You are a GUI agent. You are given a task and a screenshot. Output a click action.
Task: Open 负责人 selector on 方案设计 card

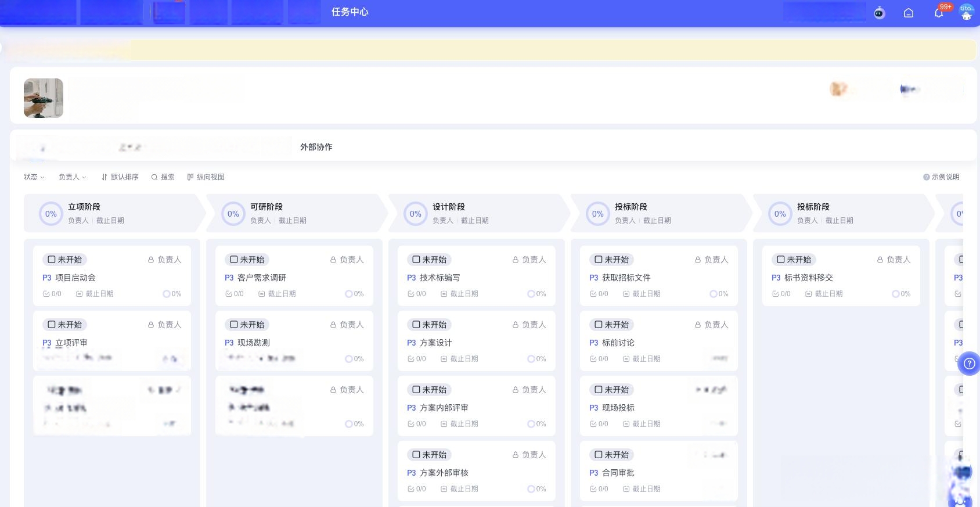[529, 325]
